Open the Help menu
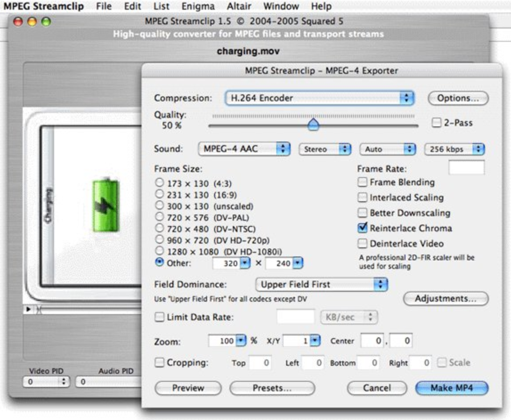 [321, 6]
